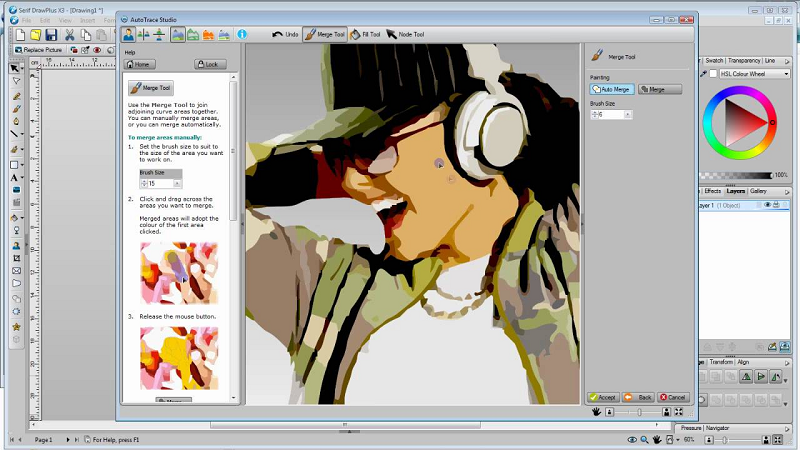Click the Cancel button in AutoTrace Studio
The height and width of the screenshot is (450, 800).
tap(674, 397)
